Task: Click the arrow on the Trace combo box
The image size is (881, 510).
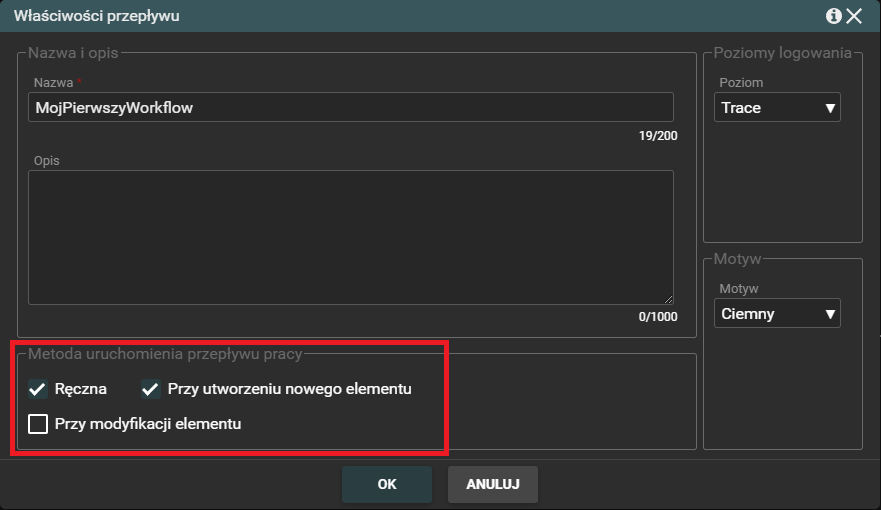Action: click(829, 108)
